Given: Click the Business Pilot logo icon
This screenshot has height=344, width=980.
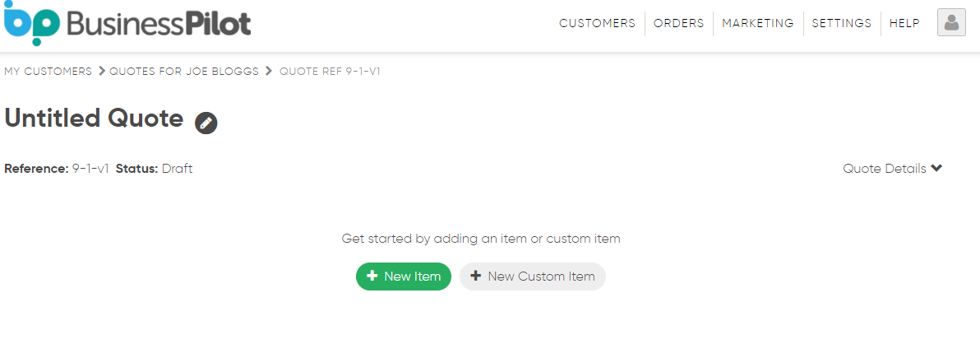Looking at the screenshot, I should 31,24.
